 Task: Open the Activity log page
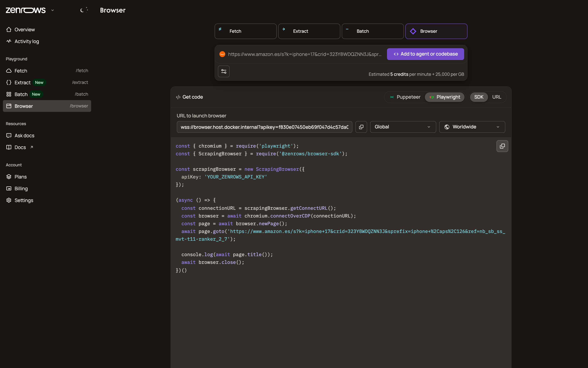click(47, 41)
